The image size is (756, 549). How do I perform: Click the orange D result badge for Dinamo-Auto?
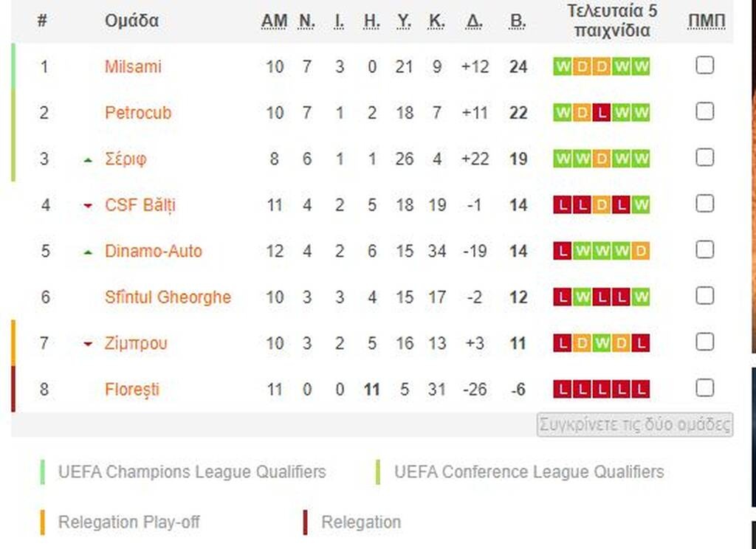[641, 251]
